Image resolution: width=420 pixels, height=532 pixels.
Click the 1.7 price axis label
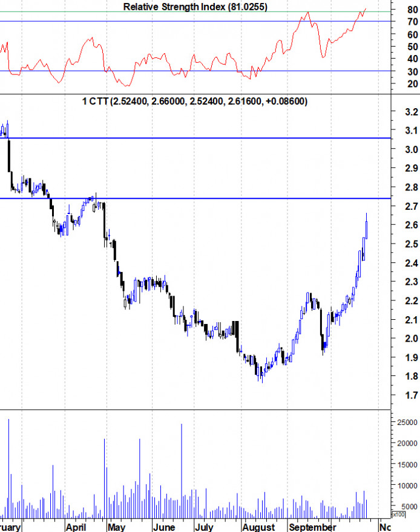tap(412, 395)
